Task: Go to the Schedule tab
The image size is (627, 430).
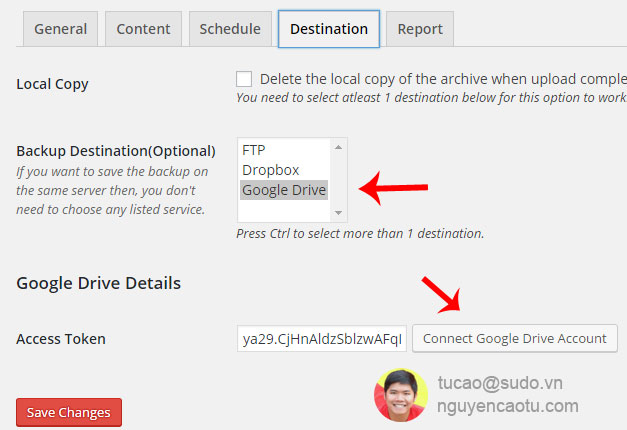Action: pos(230,29)
